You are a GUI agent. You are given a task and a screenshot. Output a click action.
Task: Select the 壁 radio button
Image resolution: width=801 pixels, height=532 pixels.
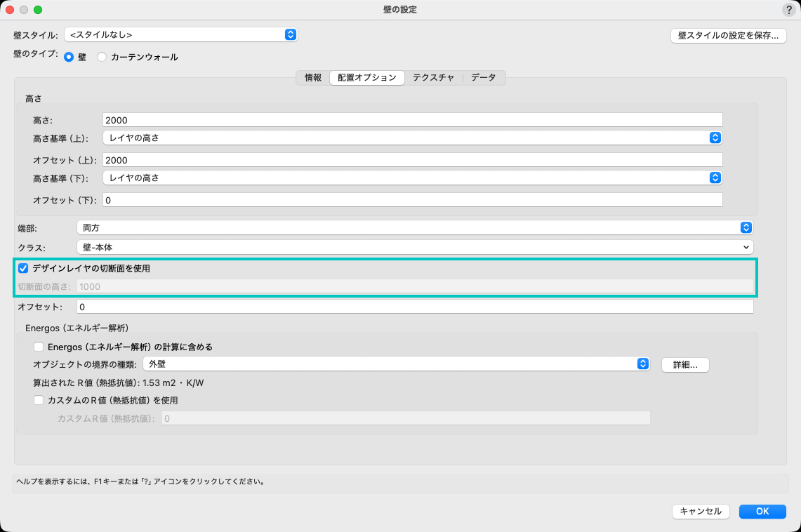click(x=69, y=57)
